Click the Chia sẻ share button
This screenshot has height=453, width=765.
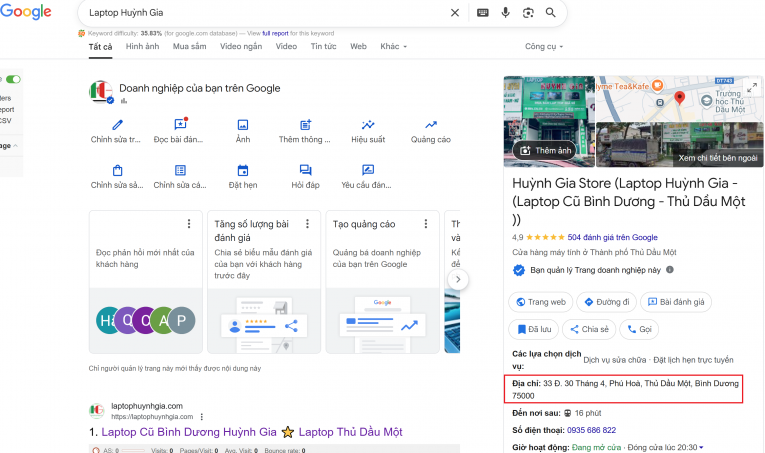click(x=589, y=329)
